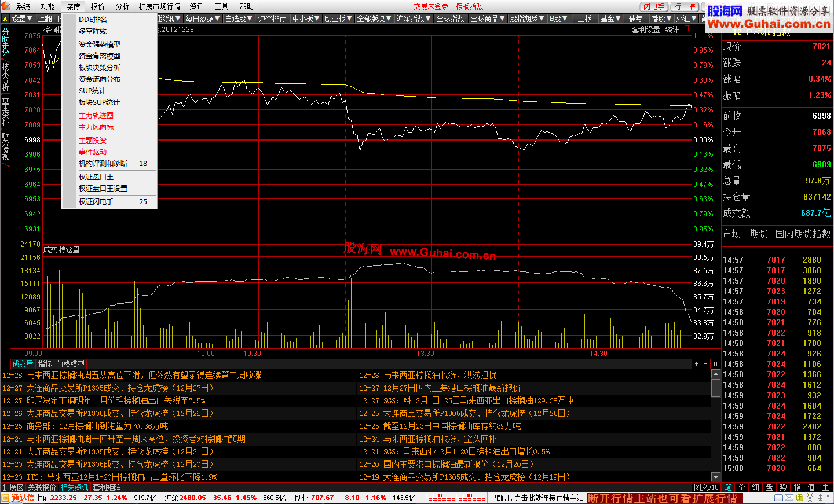Open the 港股 dropdown
The height and width of the screenshot is (504, 834).
tap(661, 19)
